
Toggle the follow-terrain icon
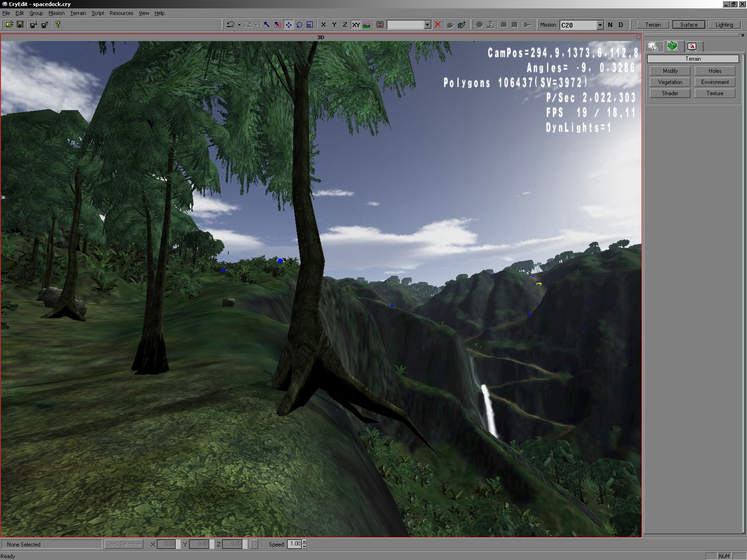coord(366,25)
